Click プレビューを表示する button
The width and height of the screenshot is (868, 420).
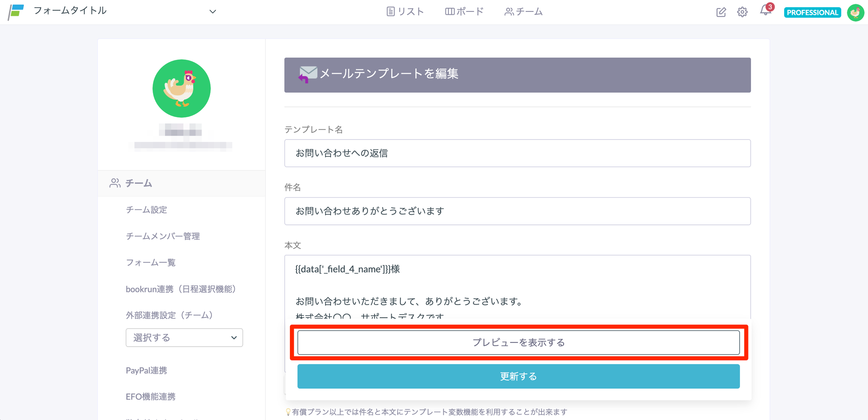tap(518, 342)
